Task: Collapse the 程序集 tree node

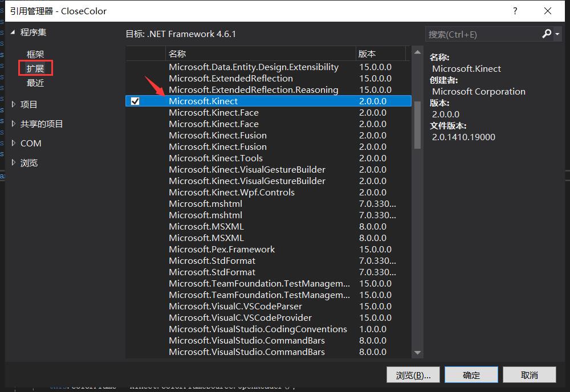Action: click(13, 32)
